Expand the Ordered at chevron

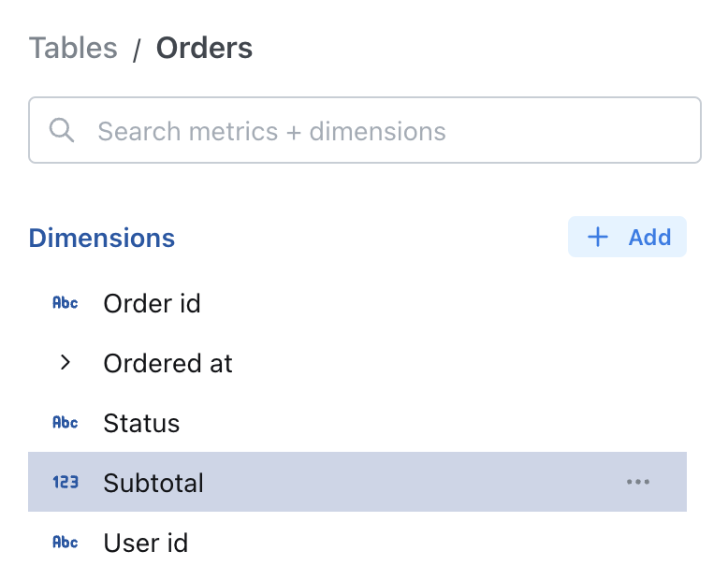tap(66, 363)
